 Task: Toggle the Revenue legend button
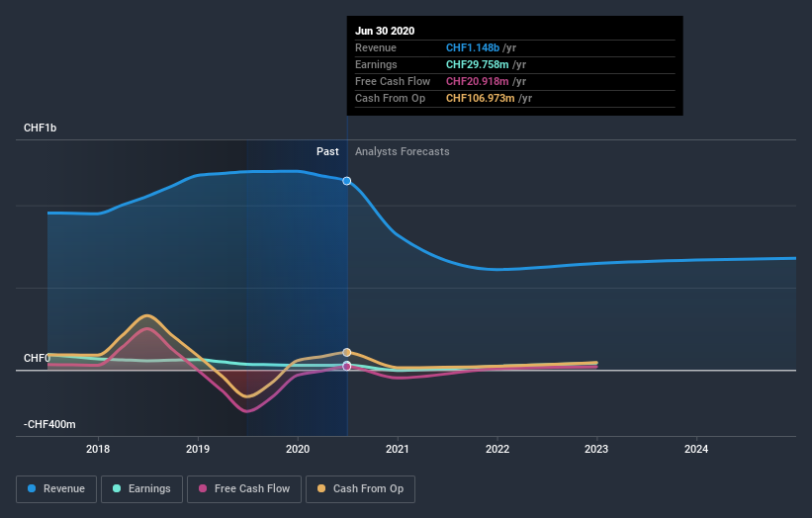tap(56, 489)
